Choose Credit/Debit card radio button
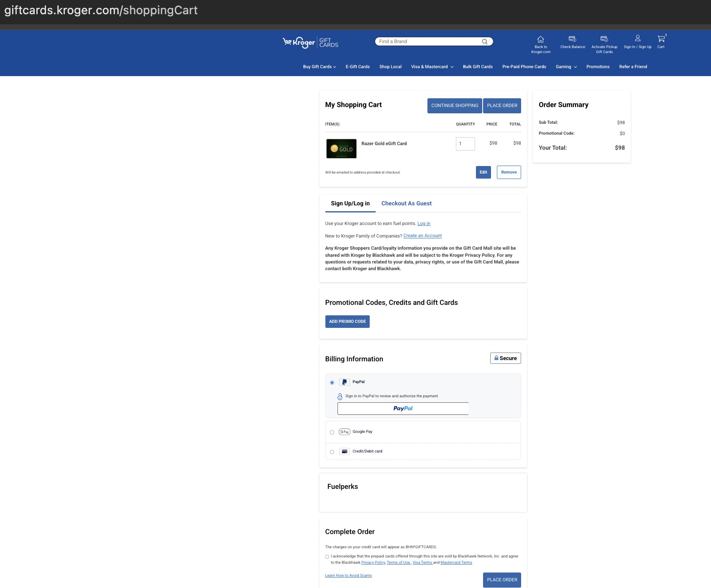 (332, 452)
